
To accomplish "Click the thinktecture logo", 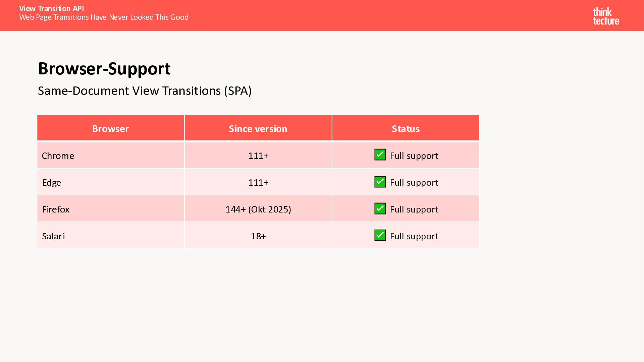I will [606, 16].
